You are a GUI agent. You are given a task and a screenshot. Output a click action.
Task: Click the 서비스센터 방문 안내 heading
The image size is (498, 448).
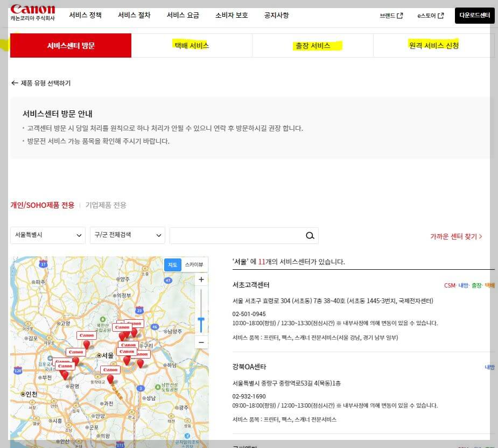point(58,114)
